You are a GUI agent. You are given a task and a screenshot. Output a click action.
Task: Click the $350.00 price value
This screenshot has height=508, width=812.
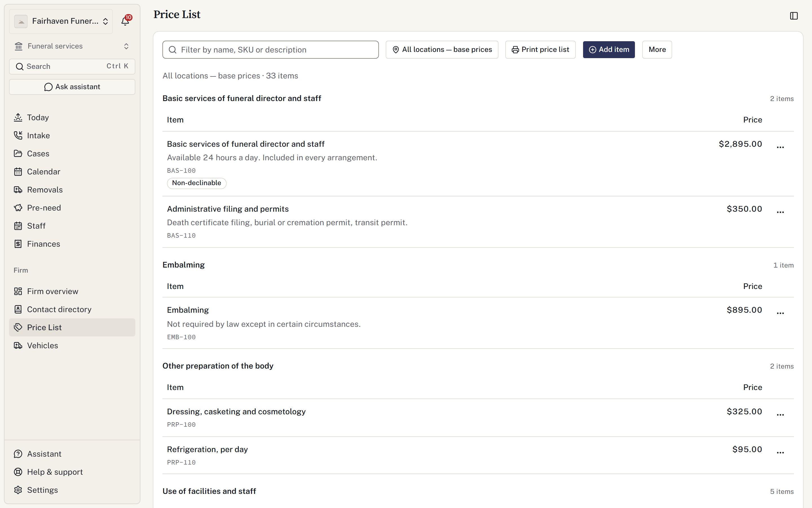tap(744, 209)
